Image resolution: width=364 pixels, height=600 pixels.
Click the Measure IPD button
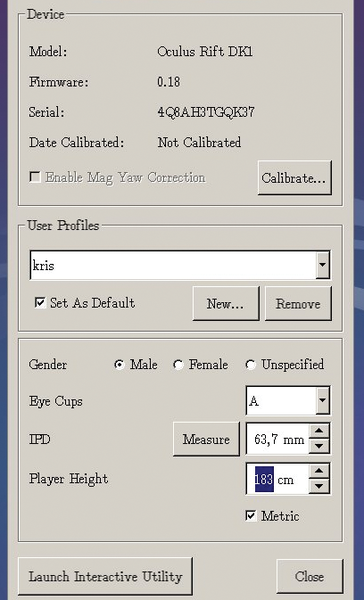coord(206,439)
